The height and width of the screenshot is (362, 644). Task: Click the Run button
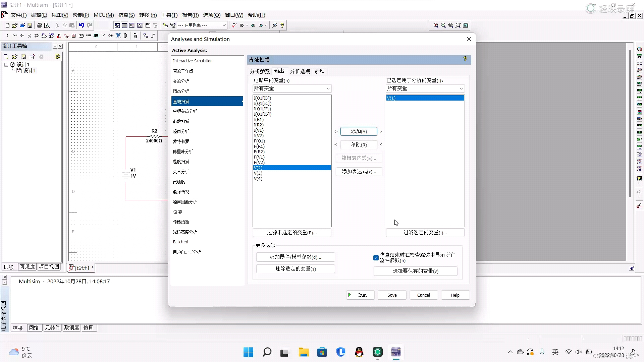coord(360,295)
